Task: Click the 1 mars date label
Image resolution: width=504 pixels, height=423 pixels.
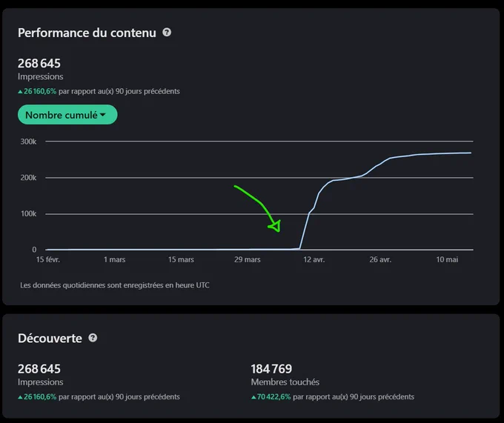Action: coord(114,259)
